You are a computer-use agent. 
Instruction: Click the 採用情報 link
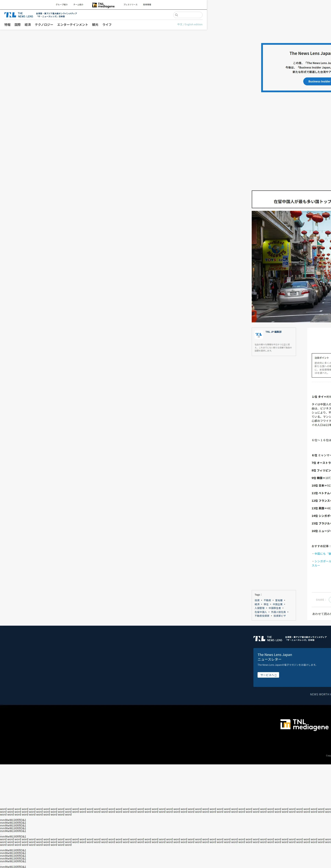(x=147, y=5)
